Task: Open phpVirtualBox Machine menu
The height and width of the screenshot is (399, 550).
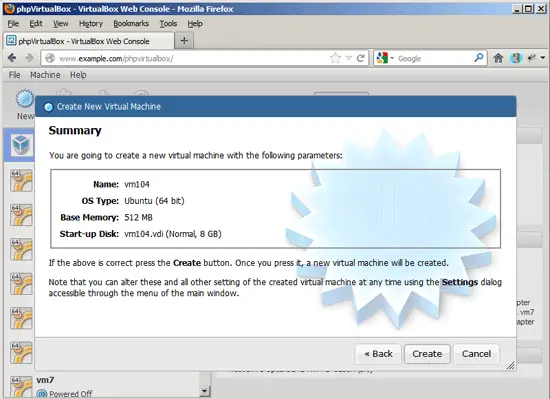Action: [x=45, y=75]
